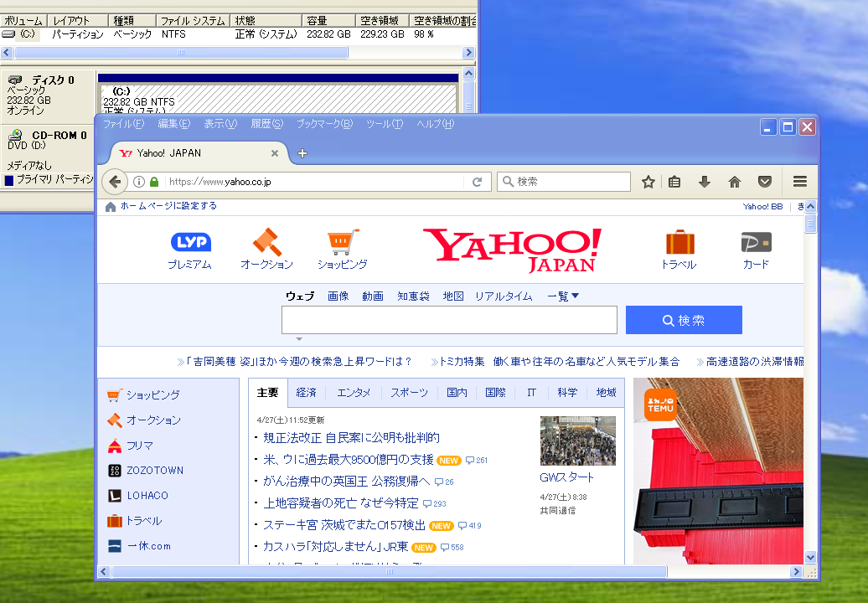Select 画像 search category
Viewport: 868px width, 603px height.
tap(338, 296)
